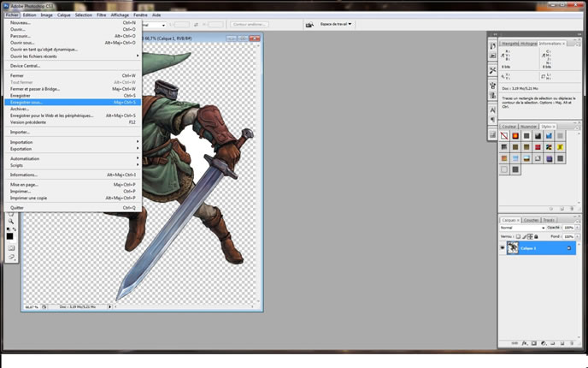Toggle lock position icon

[x=530, y=236]
